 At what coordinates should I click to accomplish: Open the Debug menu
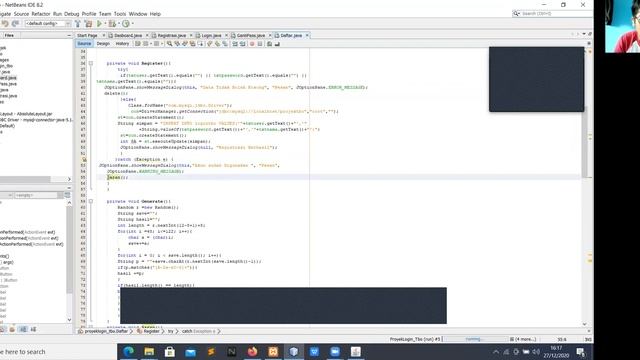(71, 14)
